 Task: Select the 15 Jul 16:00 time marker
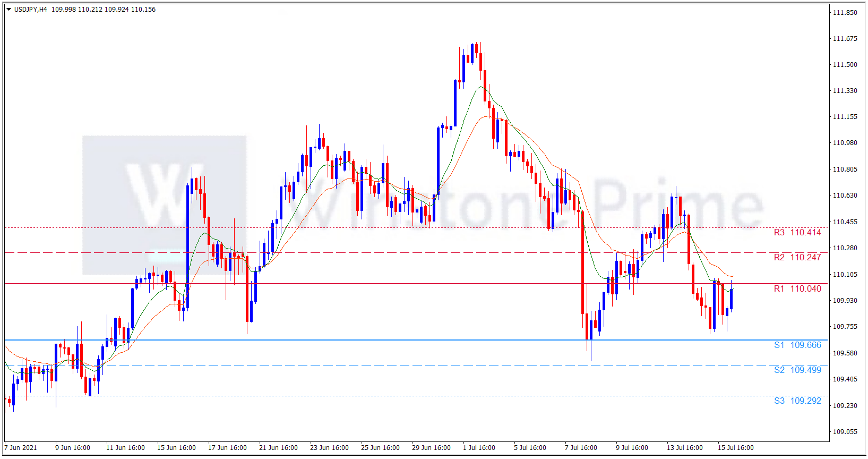(735, 448)
